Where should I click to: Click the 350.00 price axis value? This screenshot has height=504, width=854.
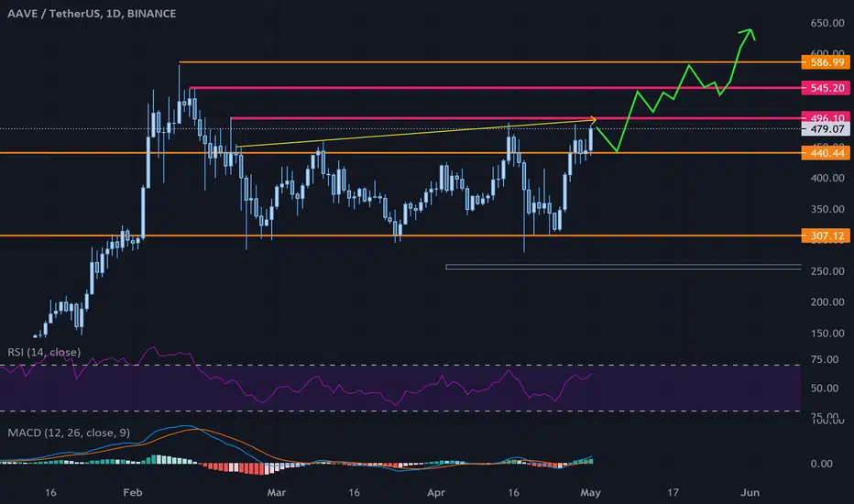827,209
